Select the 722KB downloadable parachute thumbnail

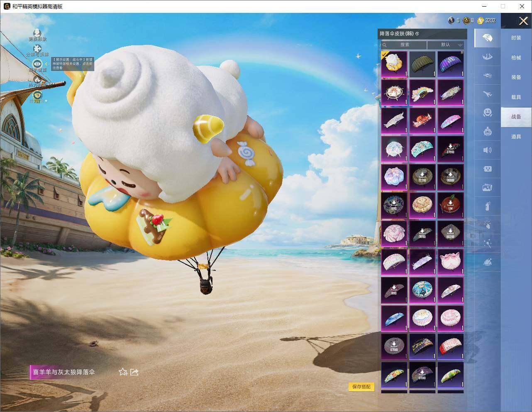[x=422, y=177]
